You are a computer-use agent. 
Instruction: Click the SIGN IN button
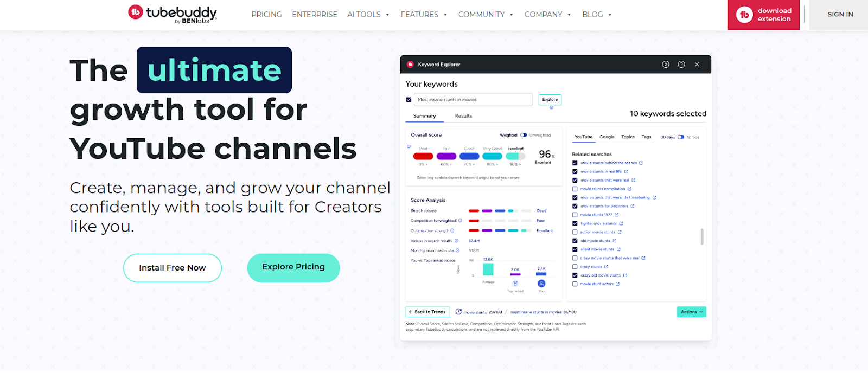tap(840, 15)
